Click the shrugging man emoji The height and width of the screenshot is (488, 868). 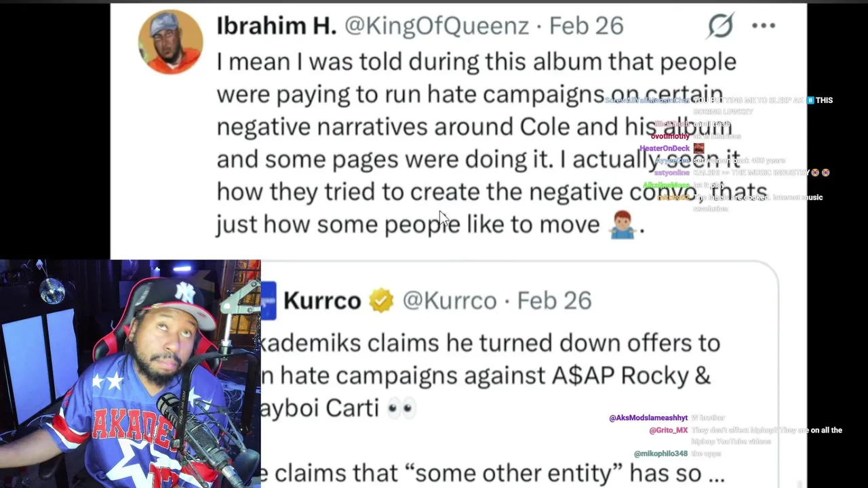(x=622, y=224)
